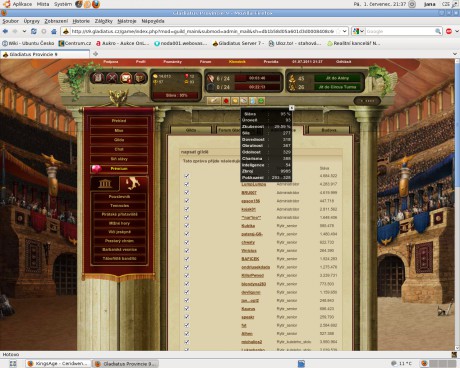
Task: Click the green Jít do Arény button
Action: (x=337, y=78)
